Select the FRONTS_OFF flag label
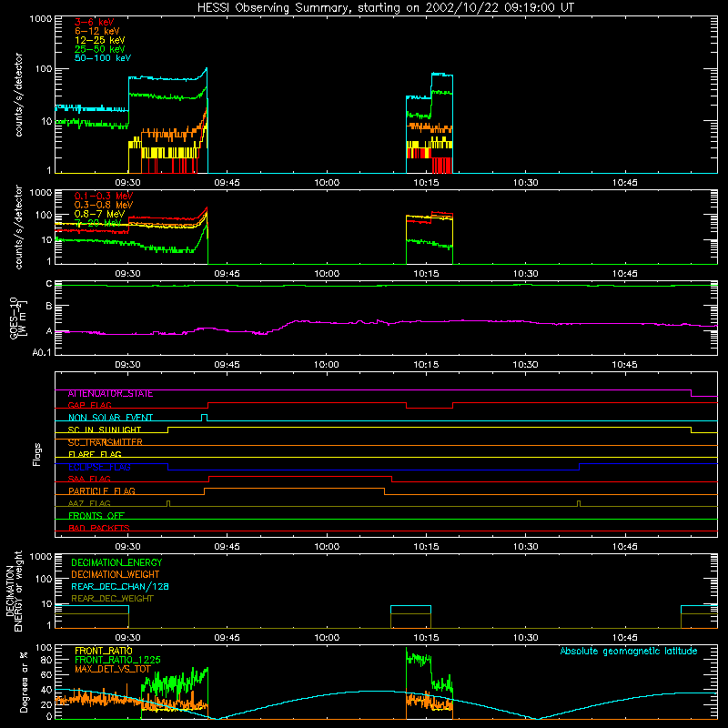 (x=96, y=516)
